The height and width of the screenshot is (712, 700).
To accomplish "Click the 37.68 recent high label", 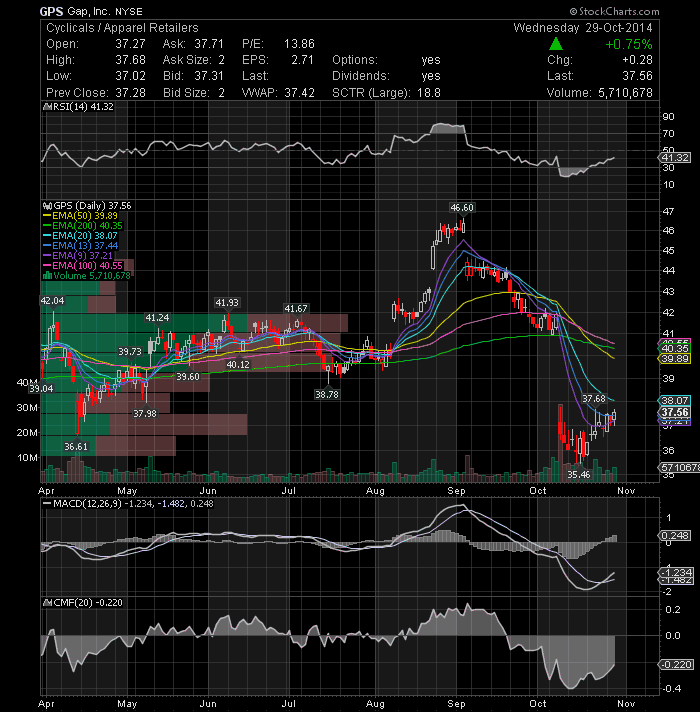I will [x=594, y=399].
